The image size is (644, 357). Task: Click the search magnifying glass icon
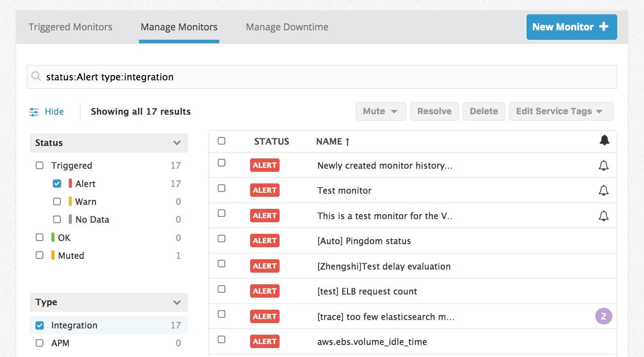[x=36, y=76]
